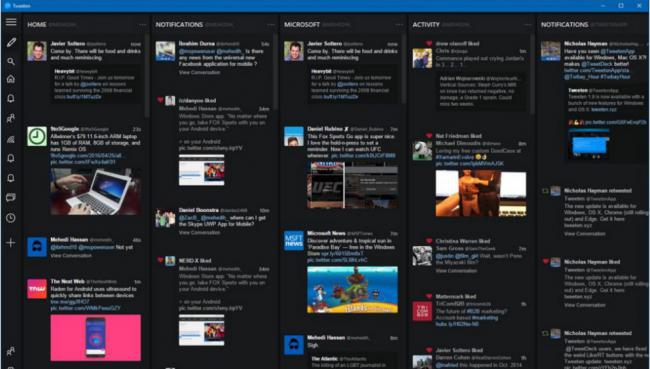Click 'Daniel Rubino' name in Microsoft column

click(x=325, y=129)
